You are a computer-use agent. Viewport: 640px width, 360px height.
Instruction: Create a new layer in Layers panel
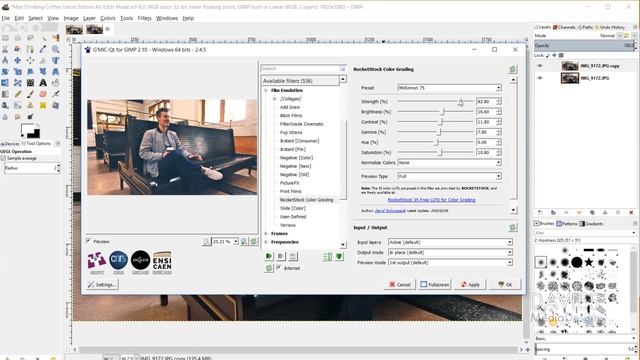click(540, 213)
